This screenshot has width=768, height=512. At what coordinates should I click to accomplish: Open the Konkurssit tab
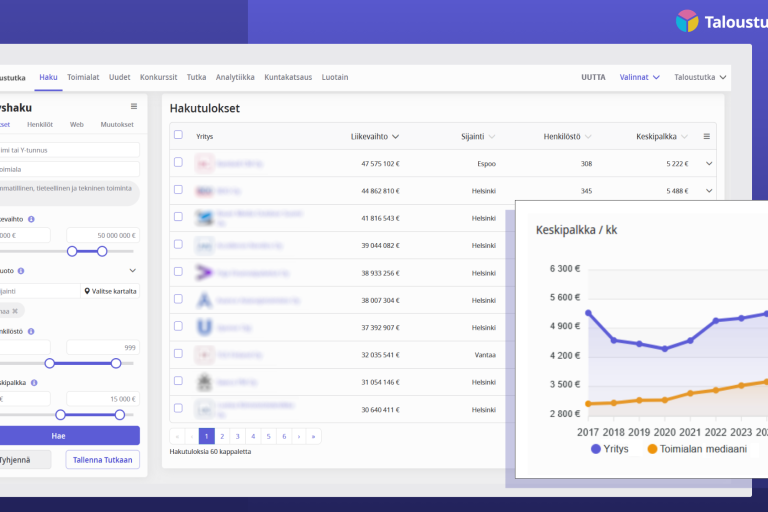[x=159, y=77]
